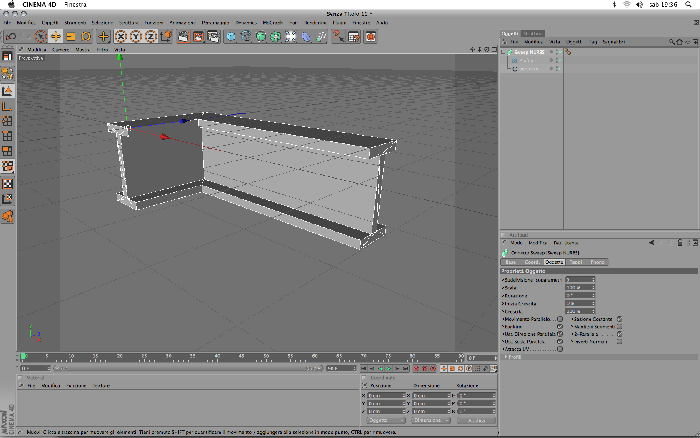Toggle world coordinate system icon
The width and height of the screenshot is (700, 438).
tap(166, 36)
